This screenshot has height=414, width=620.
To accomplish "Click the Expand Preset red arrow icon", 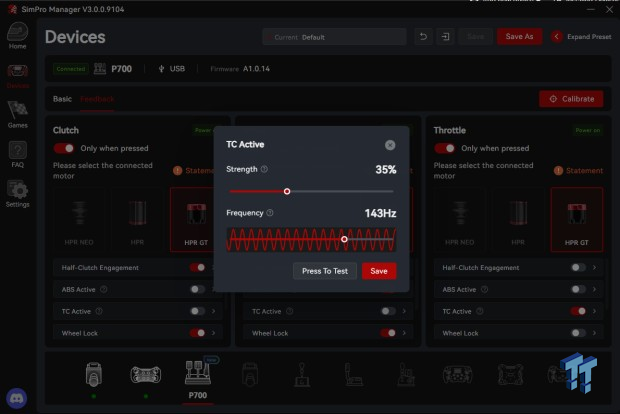I will 556,37.
